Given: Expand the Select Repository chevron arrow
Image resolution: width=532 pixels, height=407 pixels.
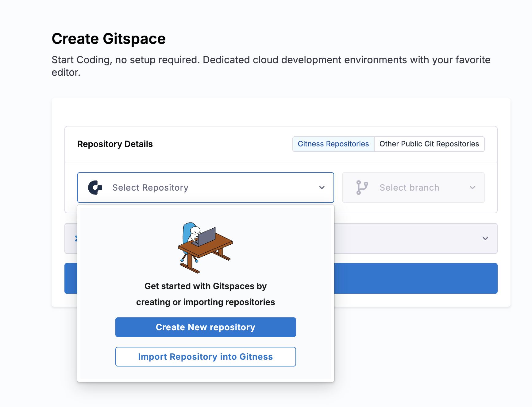Looking at the screenshot, I should click(322, 188).
